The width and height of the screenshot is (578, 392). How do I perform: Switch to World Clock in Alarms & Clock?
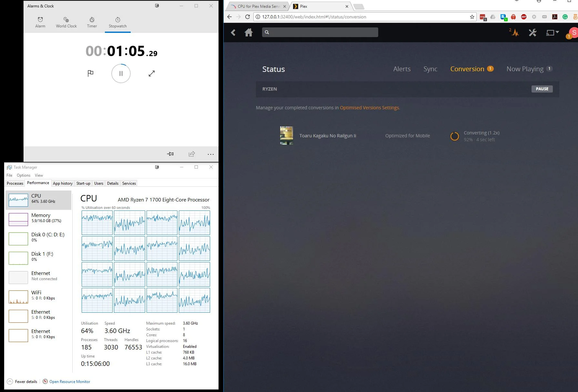click(x=66, y=23)
